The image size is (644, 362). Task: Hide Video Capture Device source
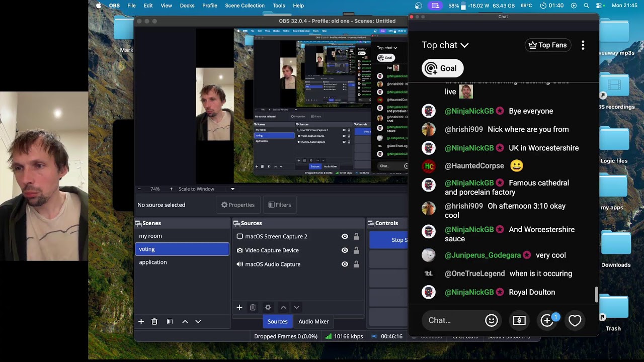[x=345, y=250]
